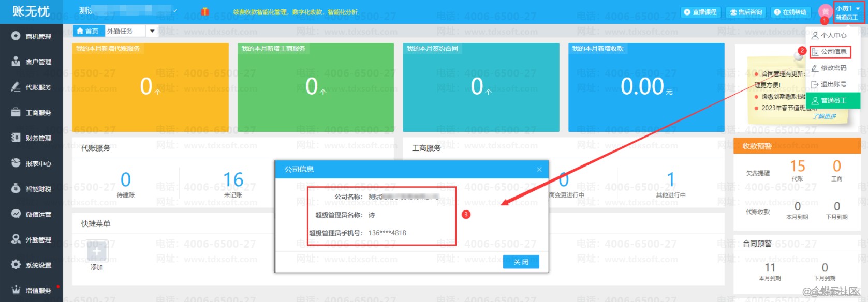Open the 直播课程 button in header
The height and width of the screenshot is (302, 868).
click(x=700, y=12)
